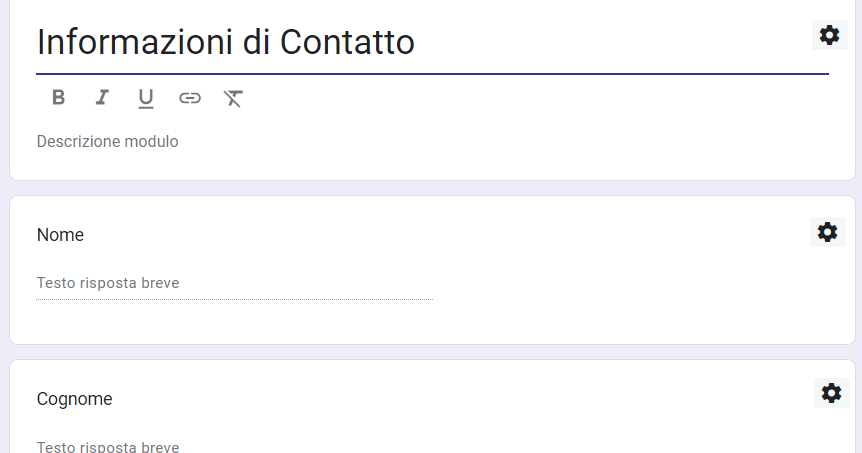Underline the form title text
862x453 pixels.
click(x=146, y=98)
